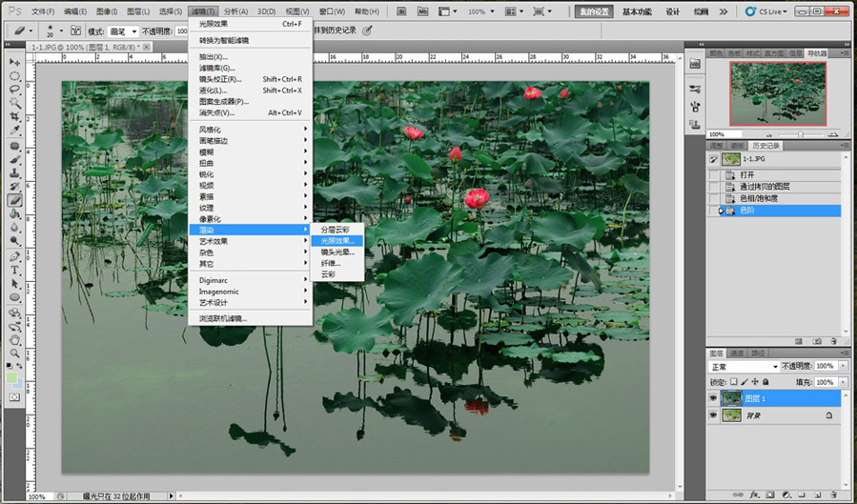The width and height of the screenshot is (857, 504).
Task: Select the Move tool in the toolbox
Action: click(14, 62)
